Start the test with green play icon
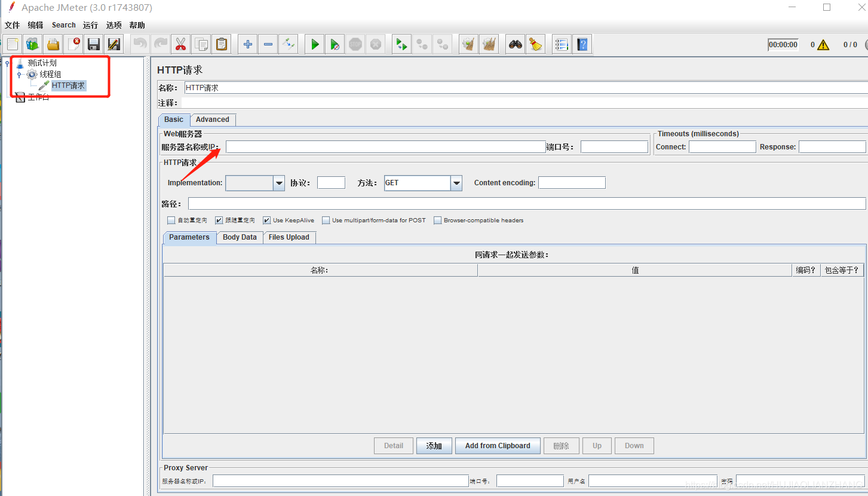This screenshot has height=496, width=868. point(315,44)
